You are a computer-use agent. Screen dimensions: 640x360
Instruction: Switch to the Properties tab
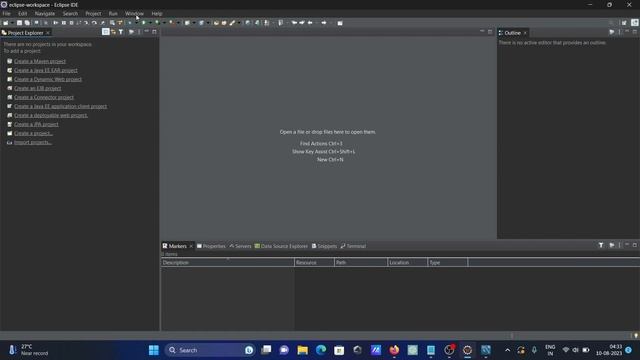point(211,246)
